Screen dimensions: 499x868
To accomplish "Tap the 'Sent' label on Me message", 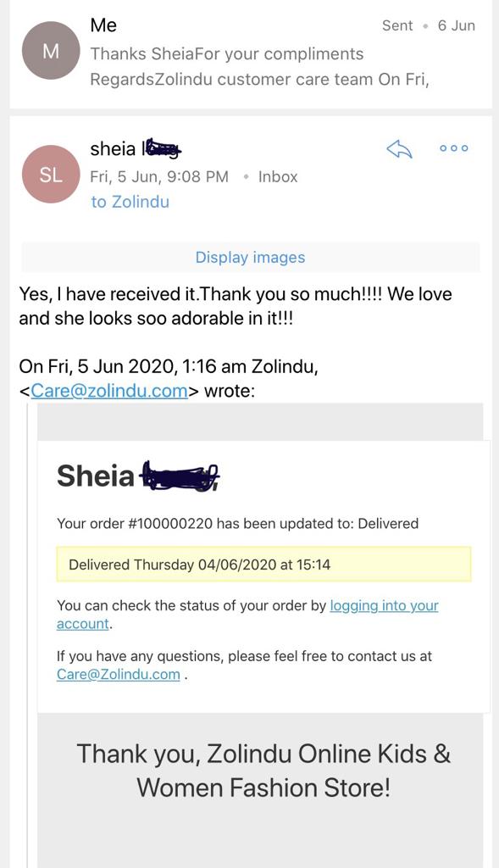I will coord(397,25).
